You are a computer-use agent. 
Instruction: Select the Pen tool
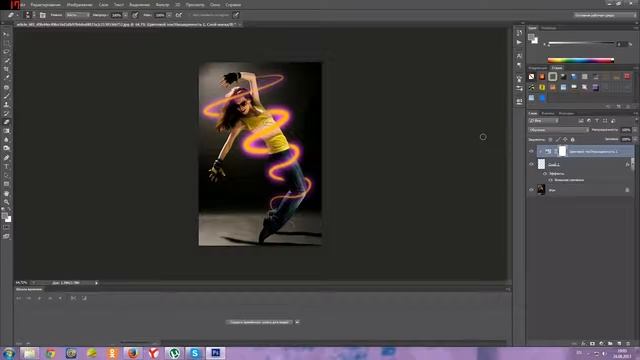point(6,158)
